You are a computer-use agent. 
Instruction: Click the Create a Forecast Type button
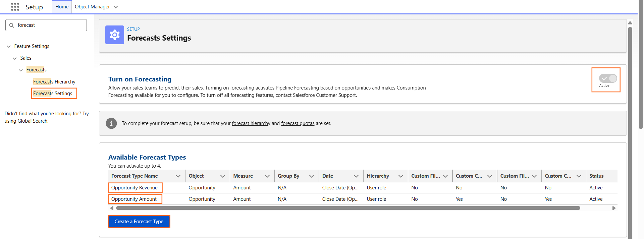pos(139,222)
